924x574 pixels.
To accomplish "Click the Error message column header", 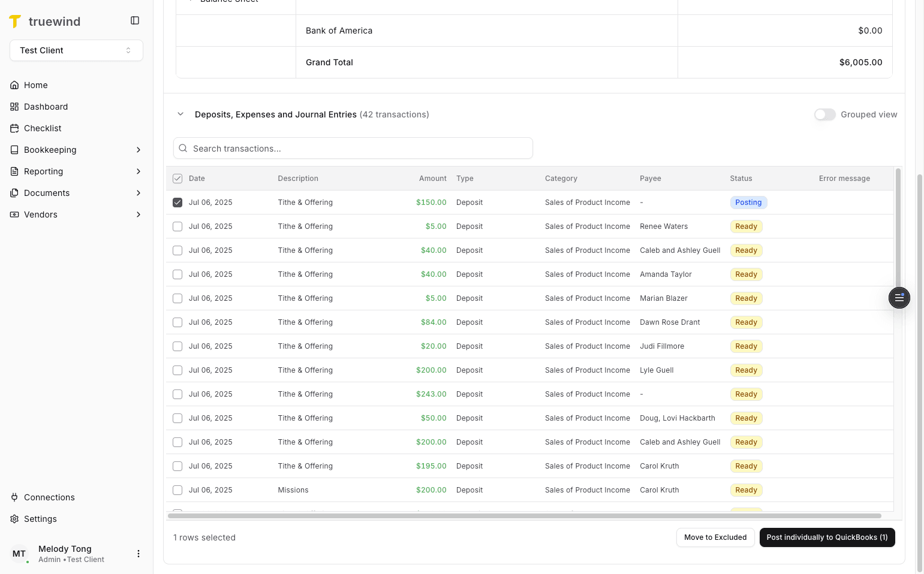I will [844, 179].
